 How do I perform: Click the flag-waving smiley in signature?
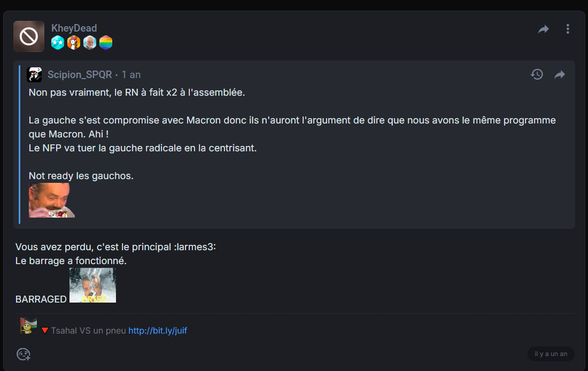(27, 326)
